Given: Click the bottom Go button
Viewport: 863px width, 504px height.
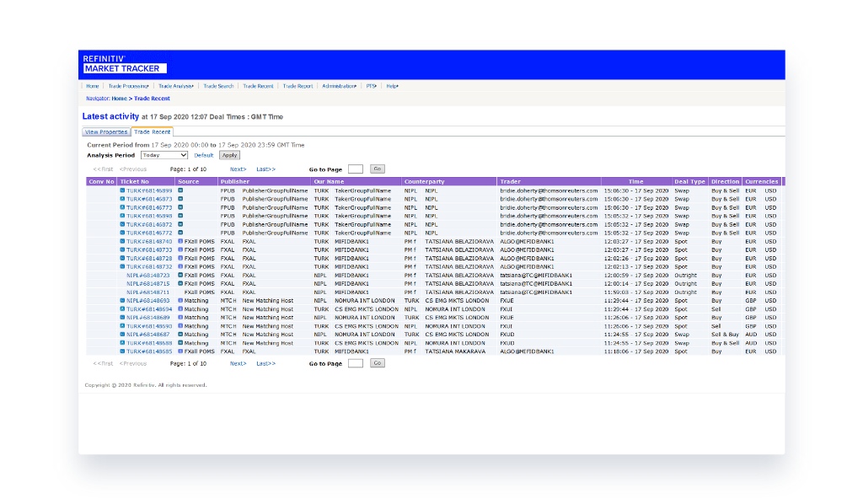Looking at the screenshot, I should point(378,363).
